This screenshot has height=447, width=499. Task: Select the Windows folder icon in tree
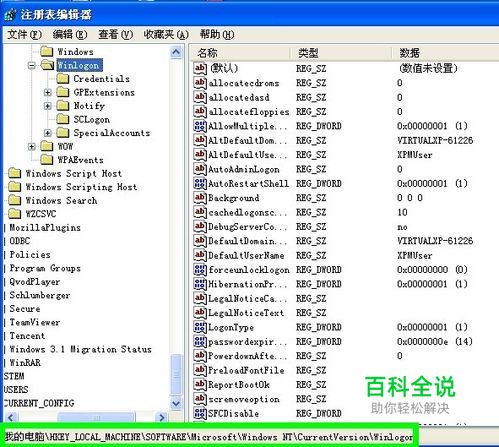point(46,52)
